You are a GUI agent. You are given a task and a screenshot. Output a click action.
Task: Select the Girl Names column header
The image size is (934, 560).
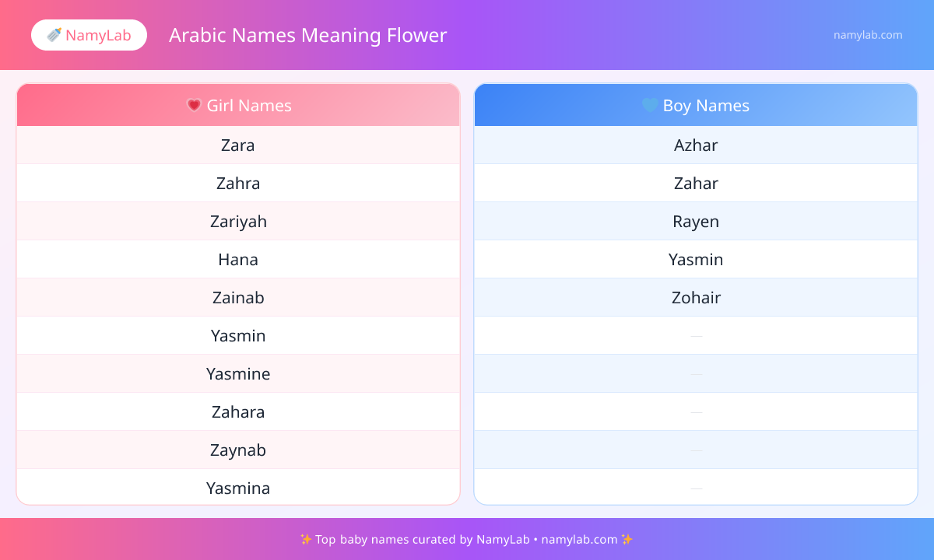pyautogui.click(x=238, y=105)
